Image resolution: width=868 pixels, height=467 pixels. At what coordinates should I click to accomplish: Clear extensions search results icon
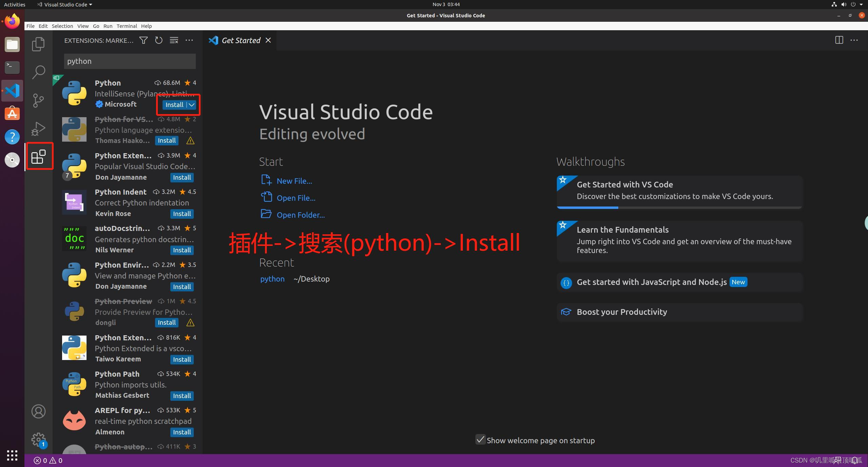click(x=174, y=40)
